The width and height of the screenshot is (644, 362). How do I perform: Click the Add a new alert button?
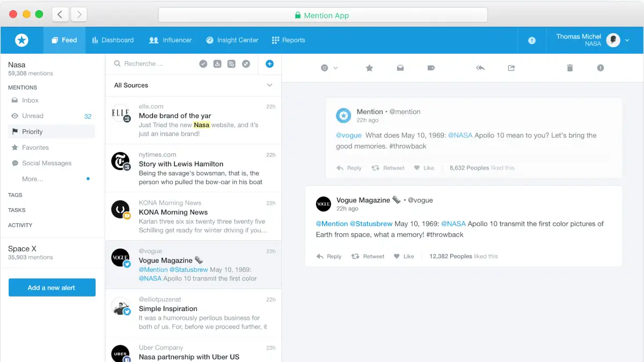tap(52, 287)
